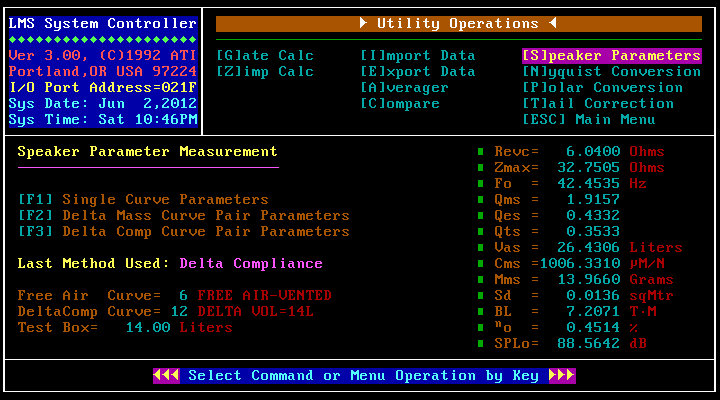This screenshot has width=720, height=400.
Task: Click the DeltaComp Curve value 12
Action: (179, 312)
